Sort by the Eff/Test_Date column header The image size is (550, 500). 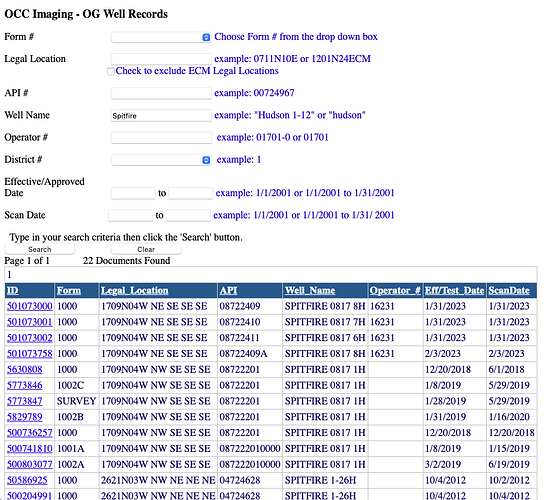coord(454,291)
